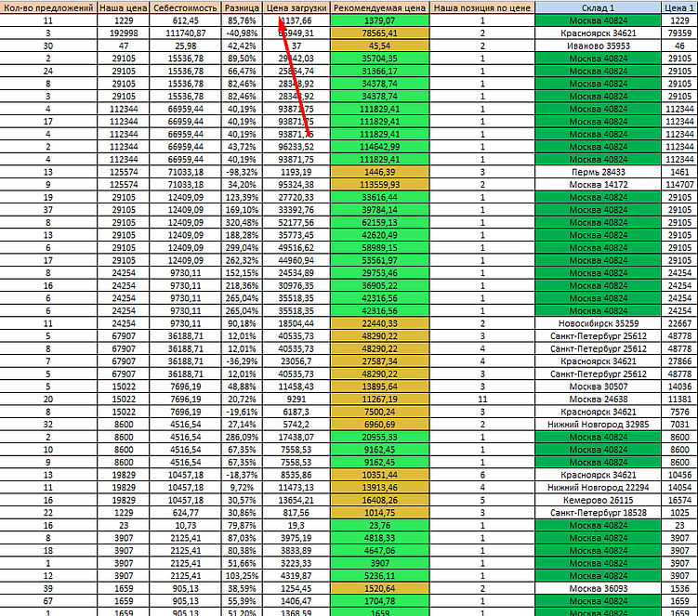Select the 'Наша позиция по цене' header
The width and height of the screenshot is (698, 616).
pos(482,7)
